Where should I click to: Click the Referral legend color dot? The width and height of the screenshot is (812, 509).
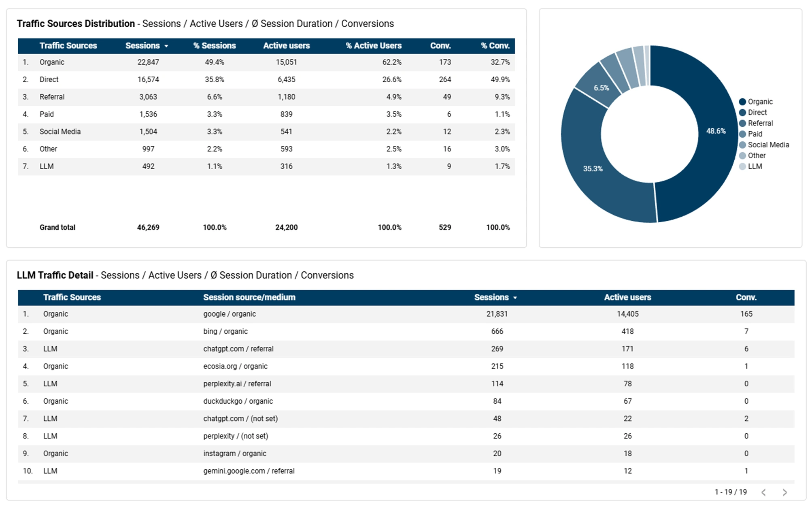click(742, 123)
